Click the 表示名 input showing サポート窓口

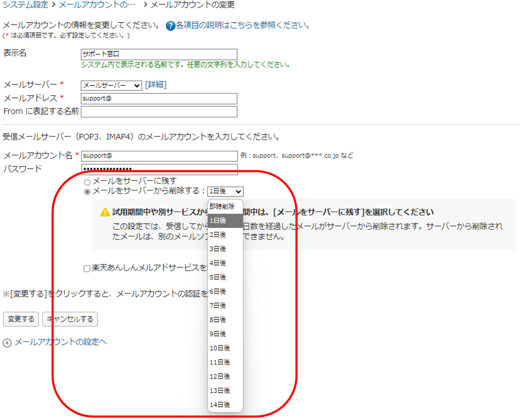click(x=159, y=53)
